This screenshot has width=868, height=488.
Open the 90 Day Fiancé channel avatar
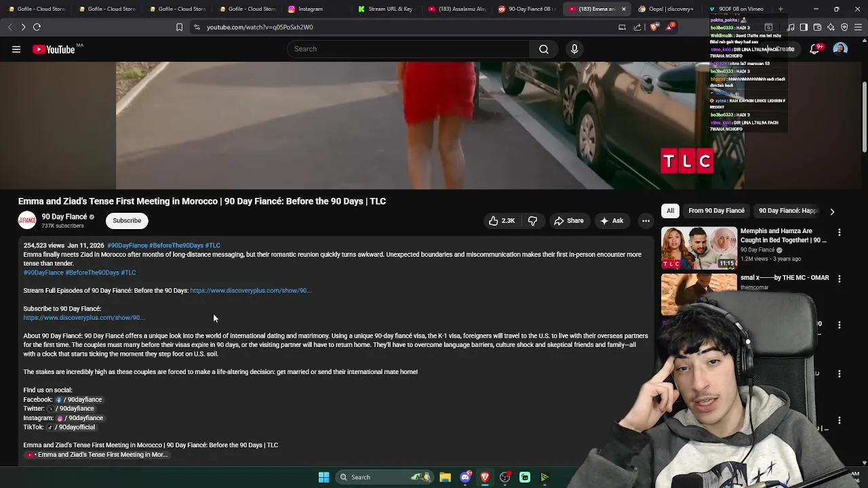(x=27, y=220)
